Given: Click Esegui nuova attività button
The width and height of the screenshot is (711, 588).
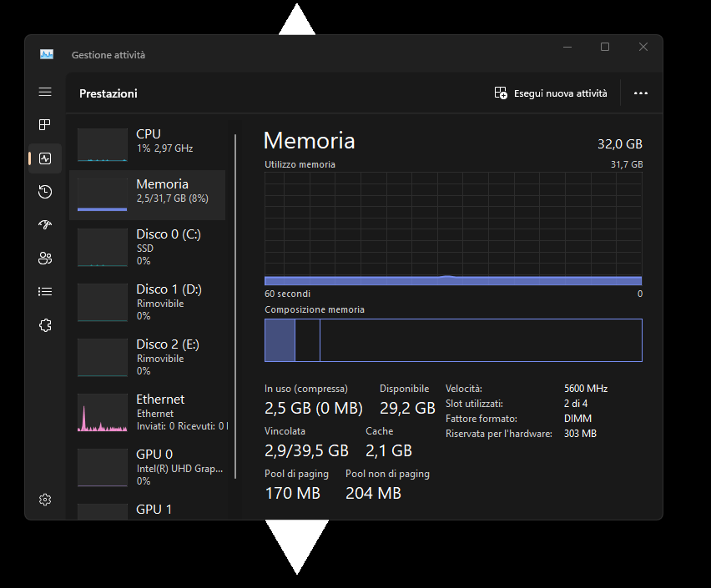Looking at the screenshot, I should pos(551,93).
